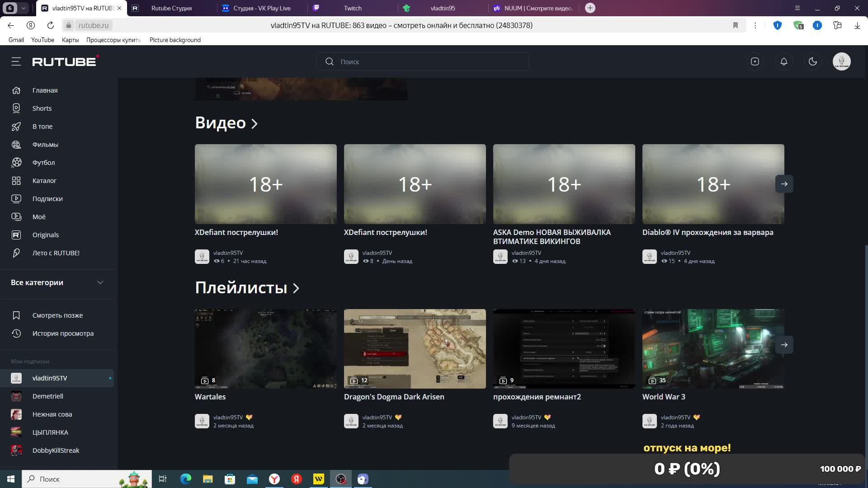Go to В топе trending section

(42, 127)
